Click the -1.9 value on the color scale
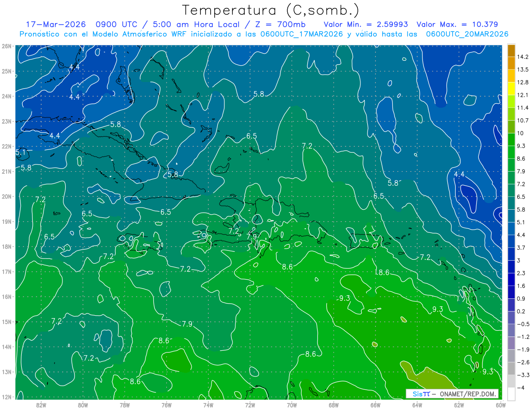Image resolution: width=532 pixels, height=411 pixels. tap(523, 350)
